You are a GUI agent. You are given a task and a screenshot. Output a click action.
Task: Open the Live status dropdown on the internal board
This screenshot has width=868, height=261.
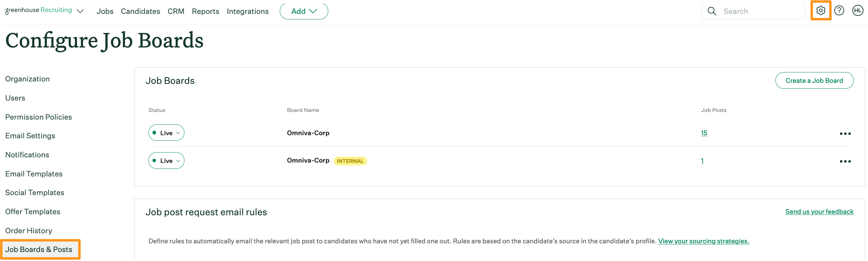tap(166, 160)
